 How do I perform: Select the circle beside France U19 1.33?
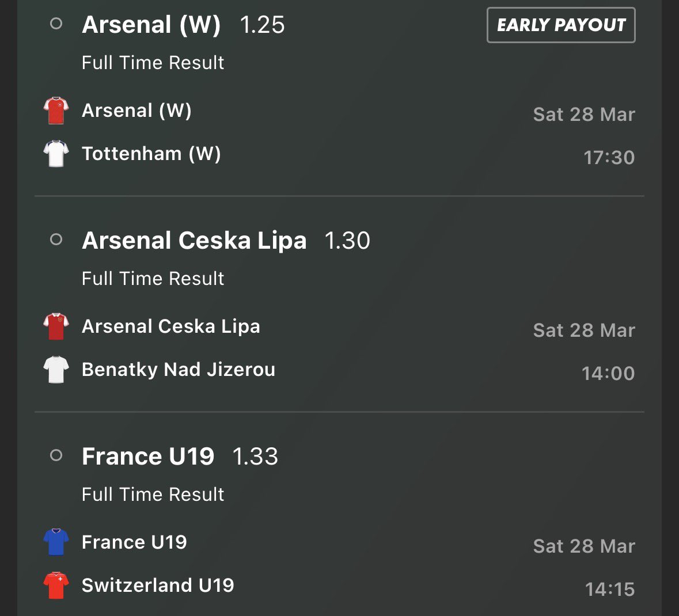click(x=56, y=455)
